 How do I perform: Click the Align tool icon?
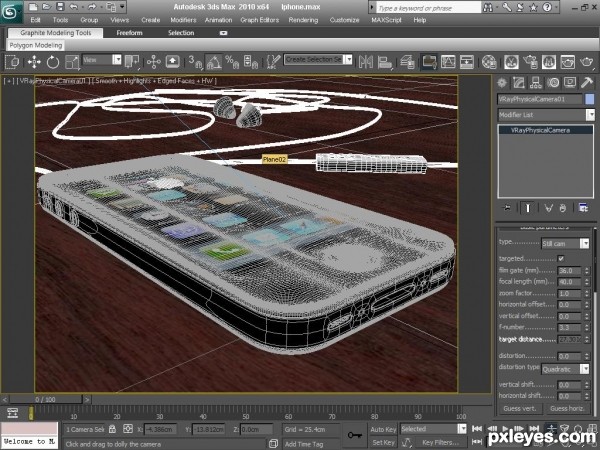coord(385,62)
